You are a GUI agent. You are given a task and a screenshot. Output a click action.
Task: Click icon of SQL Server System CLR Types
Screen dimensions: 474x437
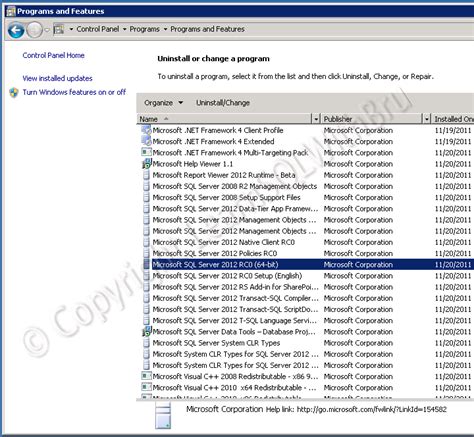click(x=146, y=343)
